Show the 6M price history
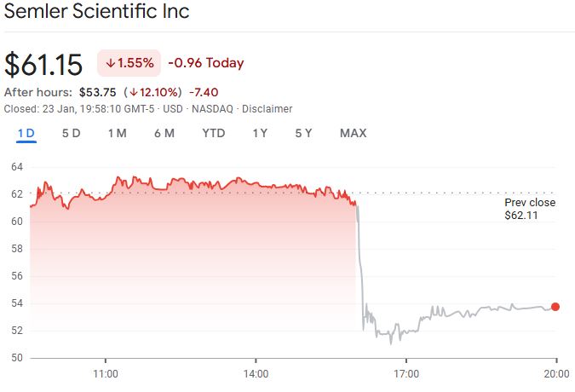Screen dimensions: 575x392 point(164,133)
